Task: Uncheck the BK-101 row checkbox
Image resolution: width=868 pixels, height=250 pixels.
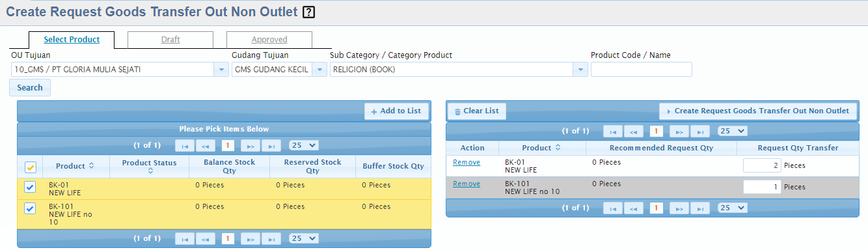Action: coord(30,209)
